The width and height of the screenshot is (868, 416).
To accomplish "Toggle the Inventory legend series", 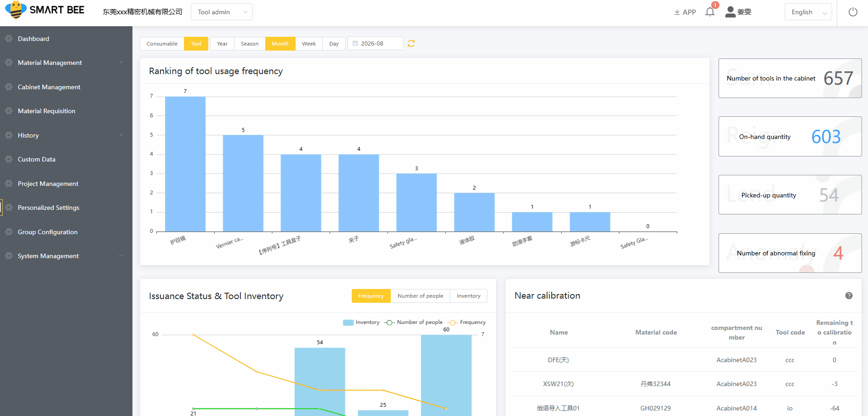I will tap(361, 322).
